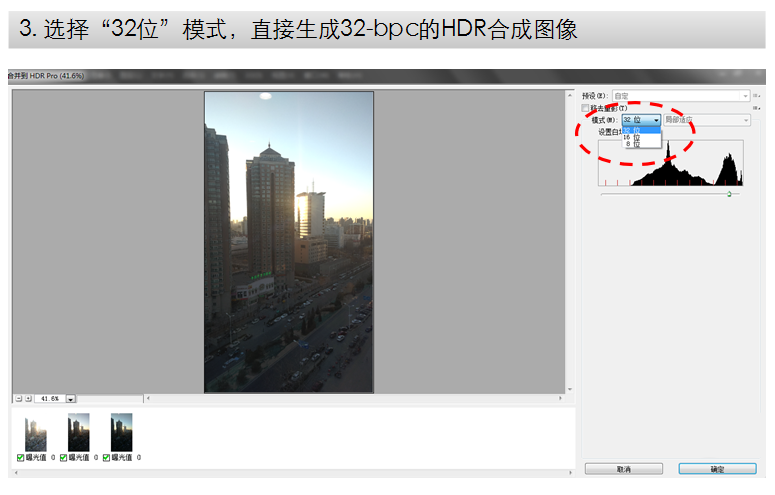Click the thumbnail strip scrollbar right arrow
Image resolution: width=775 pixels, height=495 pixels.
click(x=570, y=473)
